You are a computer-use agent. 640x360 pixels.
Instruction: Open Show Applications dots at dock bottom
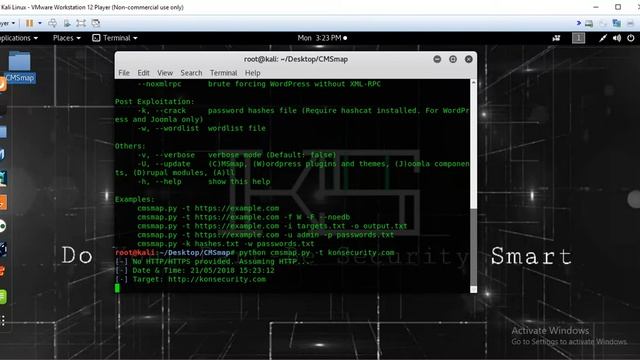[3, 320]
